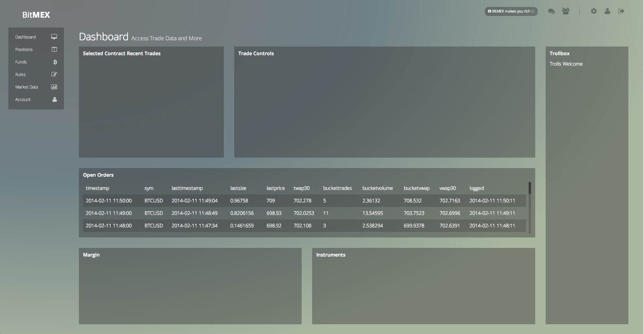This screenshot has width=644, height=334.
Task: Click the columns icon beside Positions
Action: coord(54,50)
